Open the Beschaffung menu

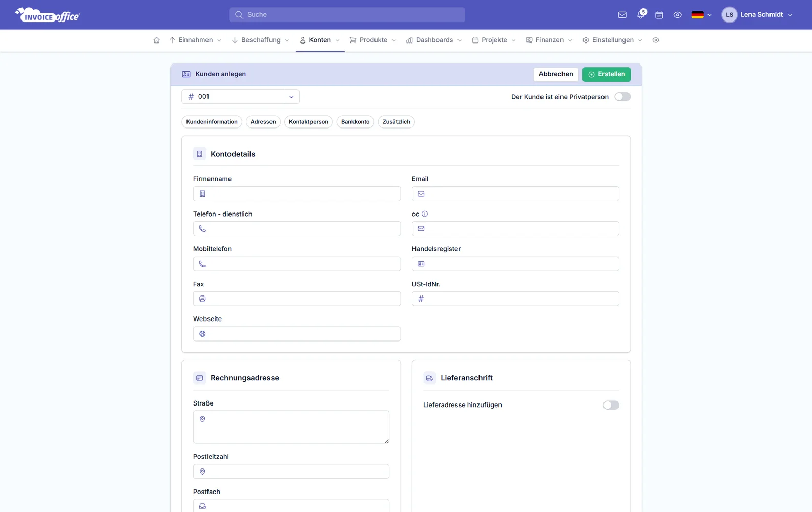click(x=261, y=40)
